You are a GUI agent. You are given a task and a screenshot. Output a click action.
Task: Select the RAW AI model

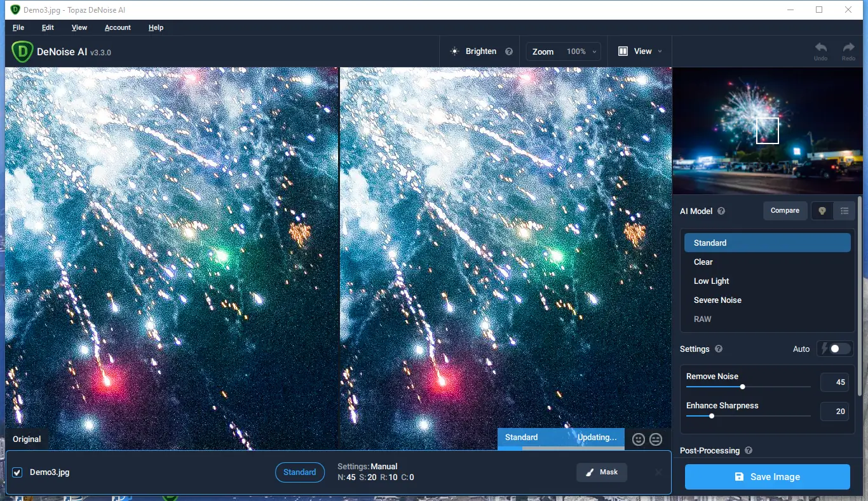pyautogui.click(x=767, y=319)
